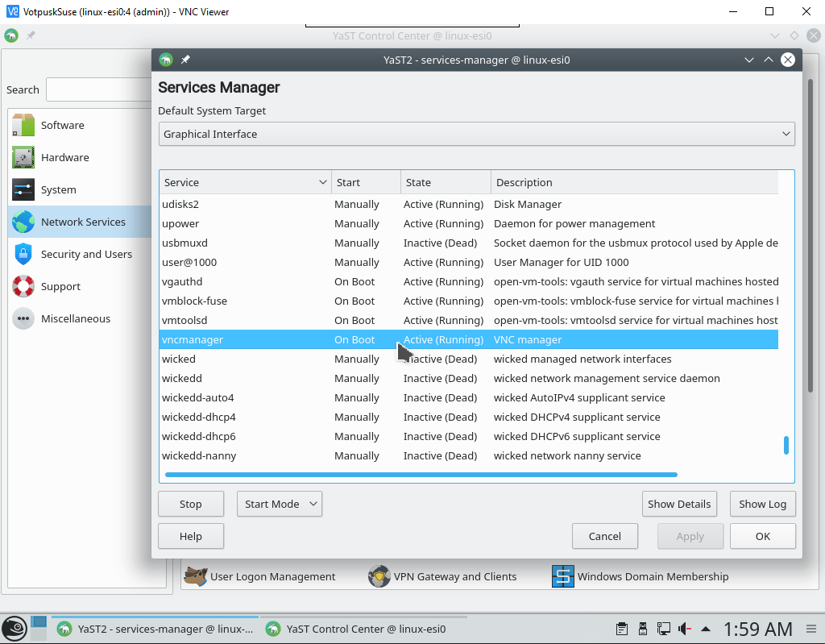Select the wickedd-dhcp4 service row

tap(469, 417)
